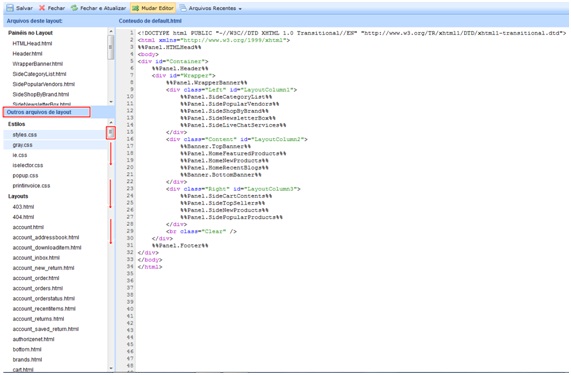Screen dimensions: 571x375
Task: Click layout files scrollbar down arrow
Action: pyautogui.click(x=111, y=368)
